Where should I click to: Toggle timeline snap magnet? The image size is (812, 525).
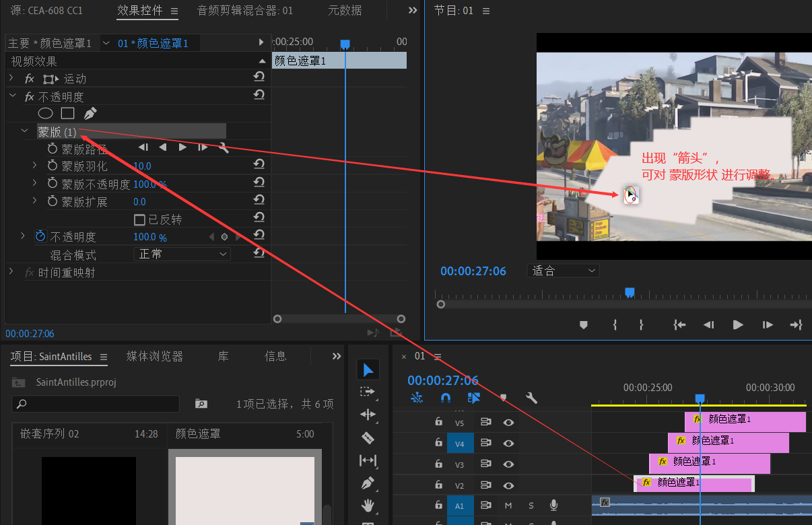tap(445, 398)
